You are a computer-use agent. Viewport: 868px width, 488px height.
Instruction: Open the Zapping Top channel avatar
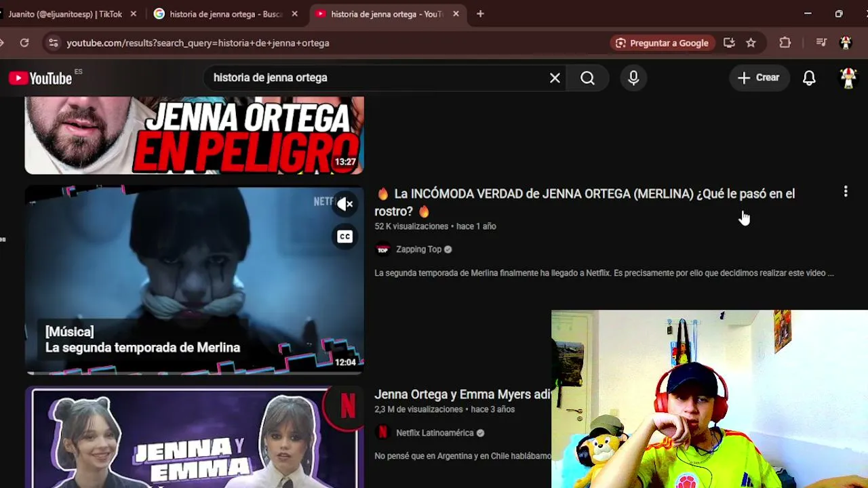[x=383, y=249]
